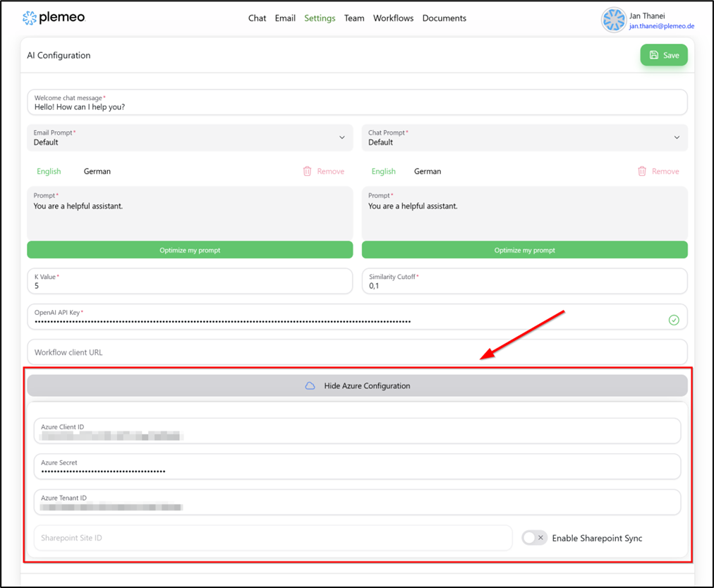Click left Optimize my prompt button
The image size is (714, 588).
(x=190, y=250)
